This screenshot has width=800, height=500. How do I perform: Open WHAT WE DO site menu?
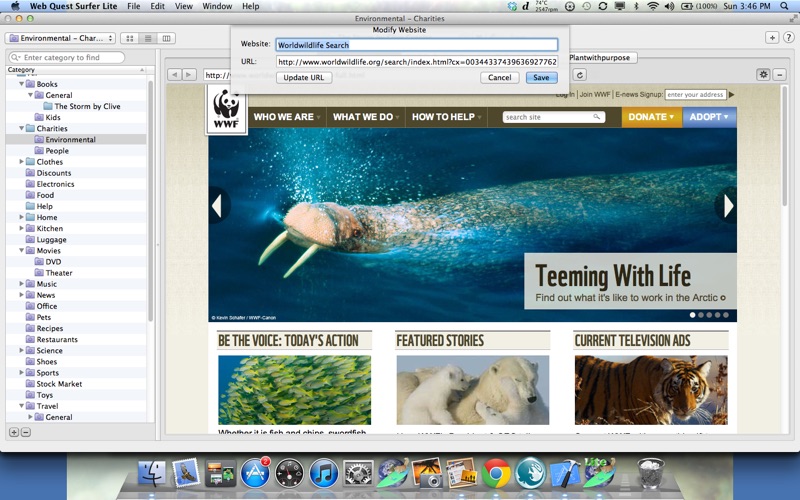pos(366,117)
